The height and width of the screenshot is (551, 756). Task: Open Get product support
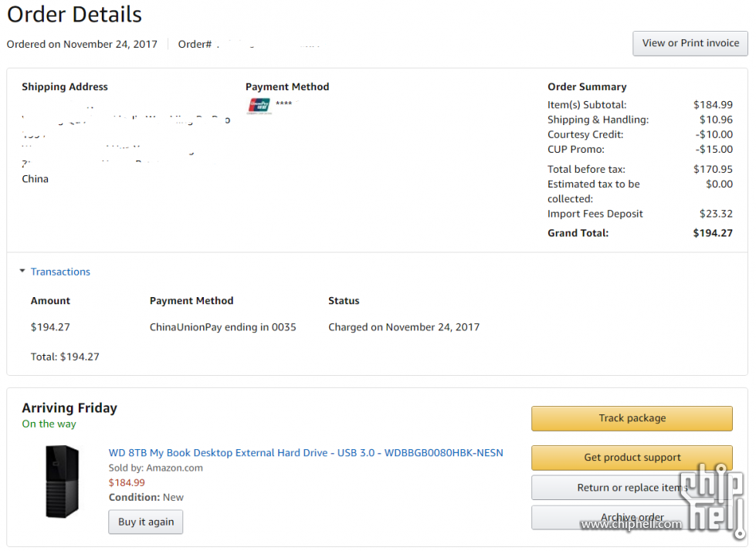632,458
